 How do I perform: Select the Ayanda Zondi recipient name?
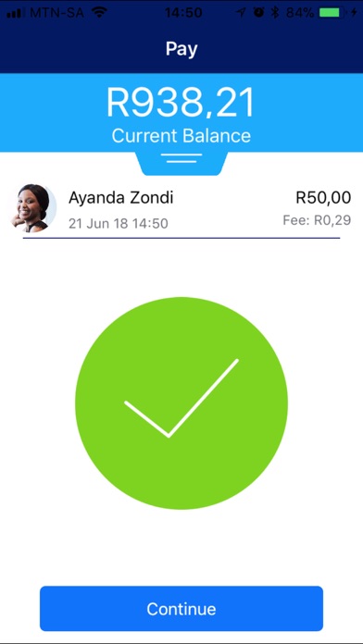coord(121,198)
